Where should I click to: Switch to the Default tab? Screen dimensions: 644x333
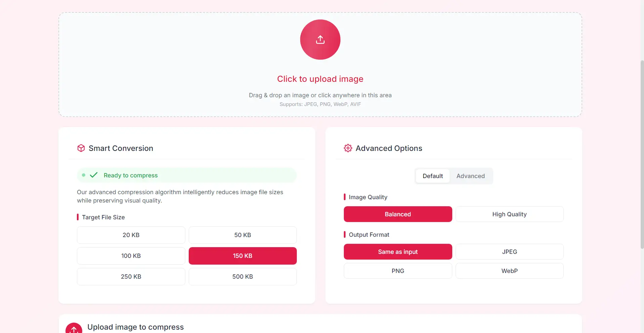pyautogui.click(x=432, y=176)
